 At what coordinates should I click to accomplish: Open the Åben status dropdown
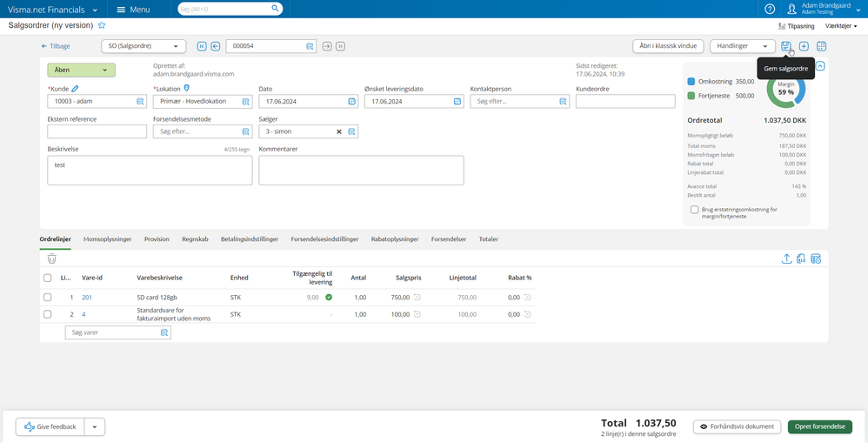click(82, 70)
